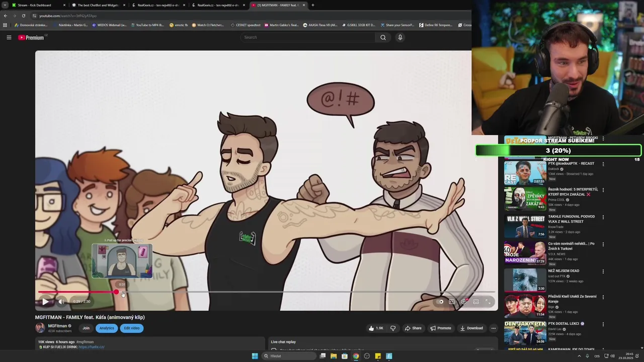Open the browser tab search dropdown

coord(5,5)
